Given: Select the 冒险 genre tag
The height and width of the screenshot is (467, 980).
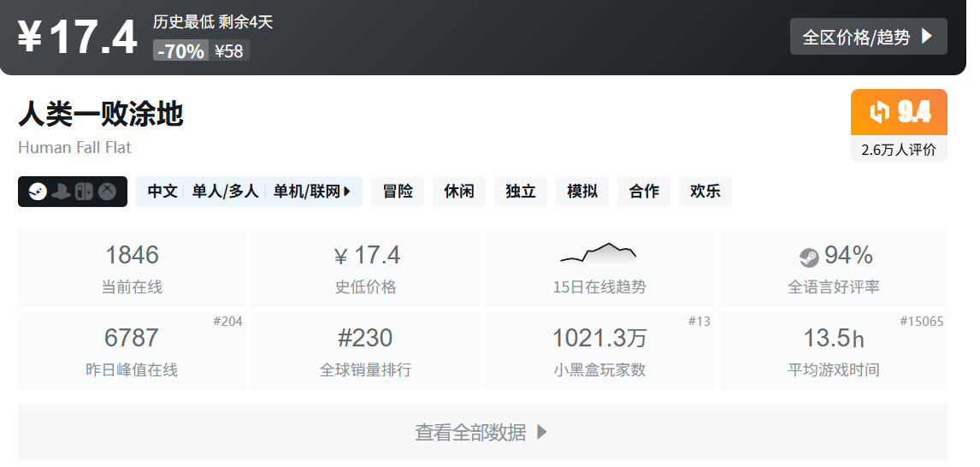Looking at the screenshot, I should (x=398, y=192).
